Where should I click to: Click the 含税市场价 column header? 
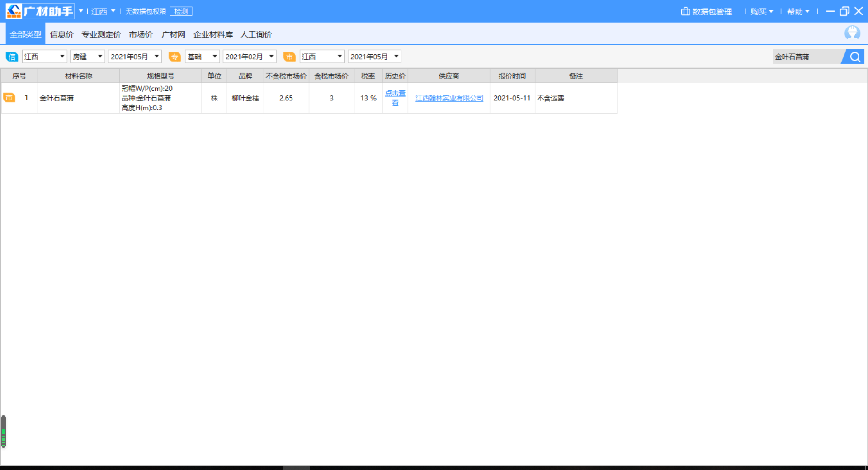click(331, 76)
